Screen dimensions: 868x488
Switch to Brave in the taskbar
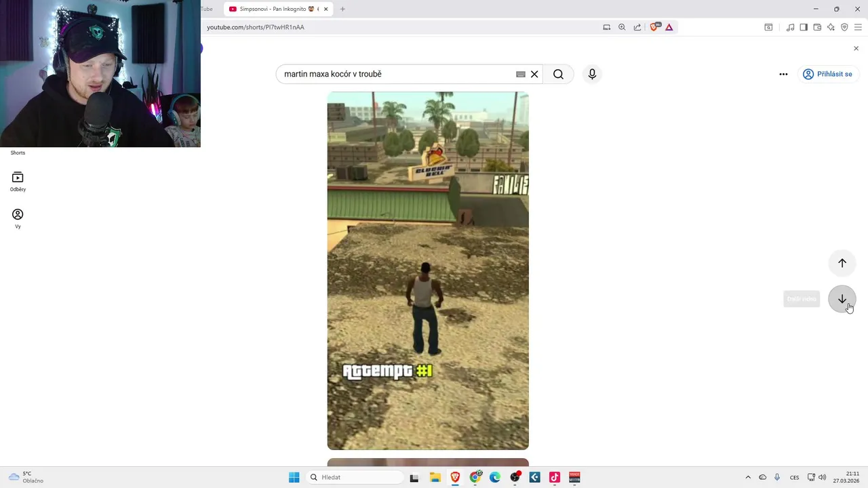tap(455, 477)
